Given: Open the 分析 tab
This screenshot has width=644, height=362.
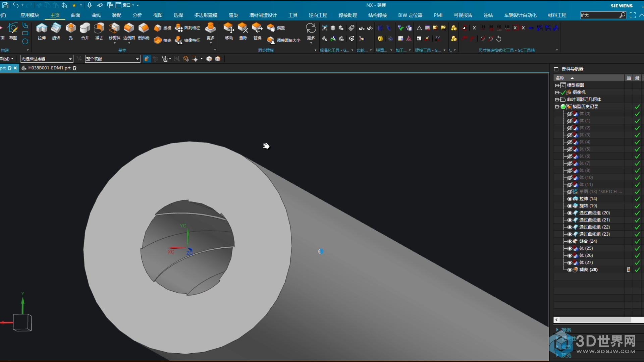Looking at the screenshot, I should (x=137, y=15).
